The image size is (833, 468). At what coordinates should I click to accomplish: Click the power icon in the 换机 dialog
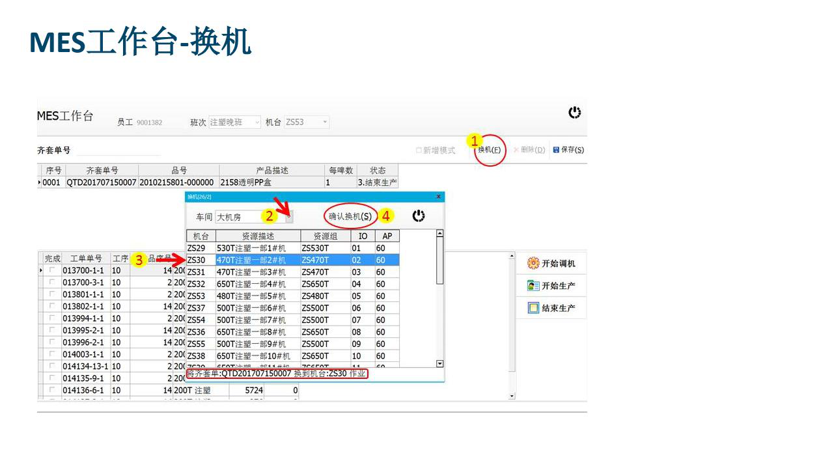(418, 215)
